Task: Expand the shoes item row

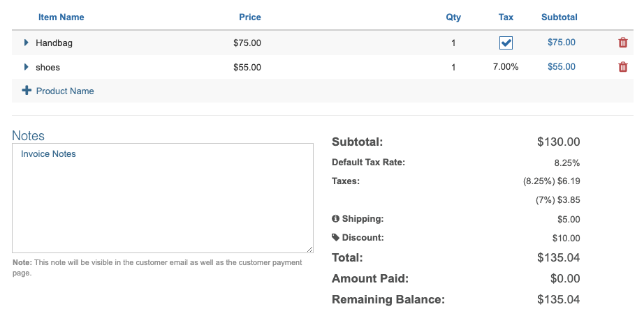Action: pyautogui.click(x=27, y=67)
